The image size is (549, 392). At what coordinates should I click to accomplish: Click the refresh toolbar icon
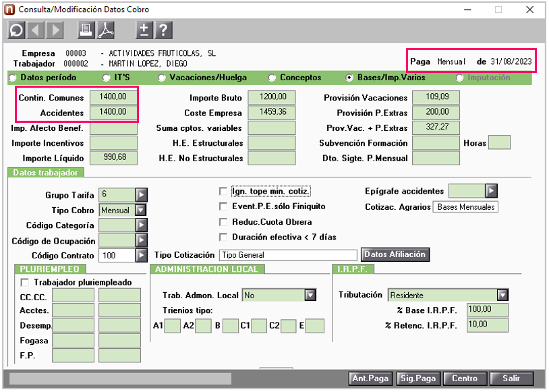click(x=16, y=30)
